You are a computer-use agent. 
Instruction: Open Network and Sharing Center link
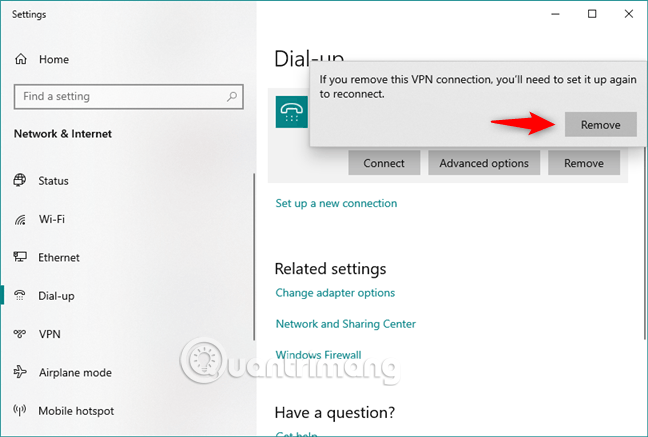(345, 324)
